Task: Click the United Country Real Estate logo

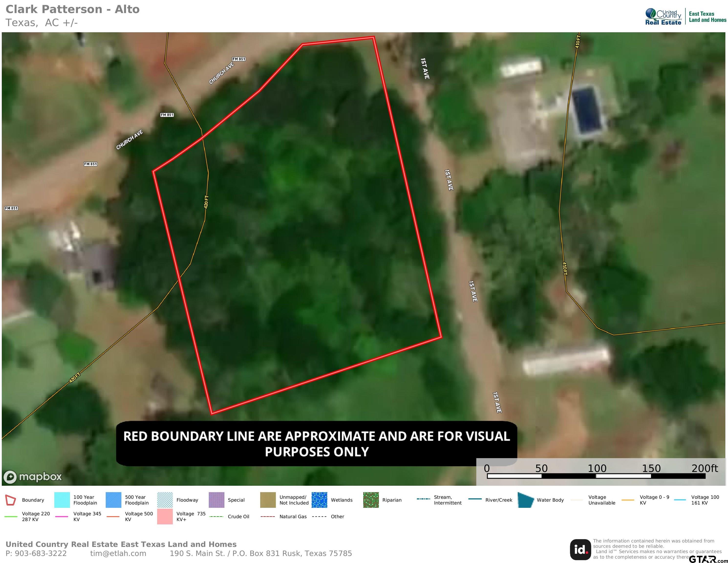Action: pos(663,17)
